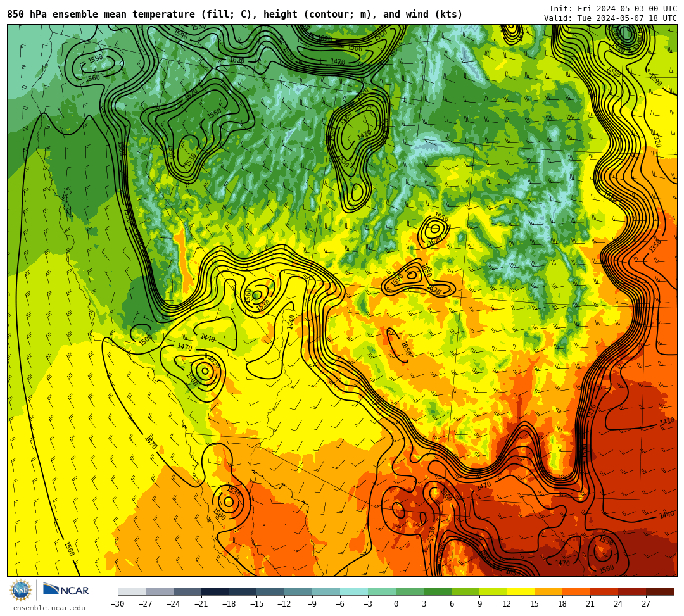Screen dimensions: 684x616
Task: Click the NCAR logo
Action: tap(66, 590)
